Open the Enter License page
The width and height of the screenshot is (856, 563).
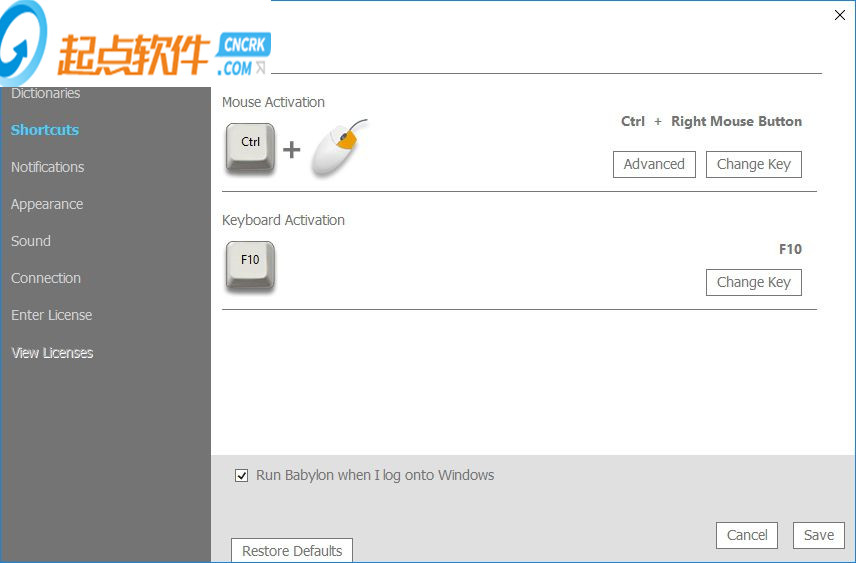pyautogui.click(x=51, y=315)
